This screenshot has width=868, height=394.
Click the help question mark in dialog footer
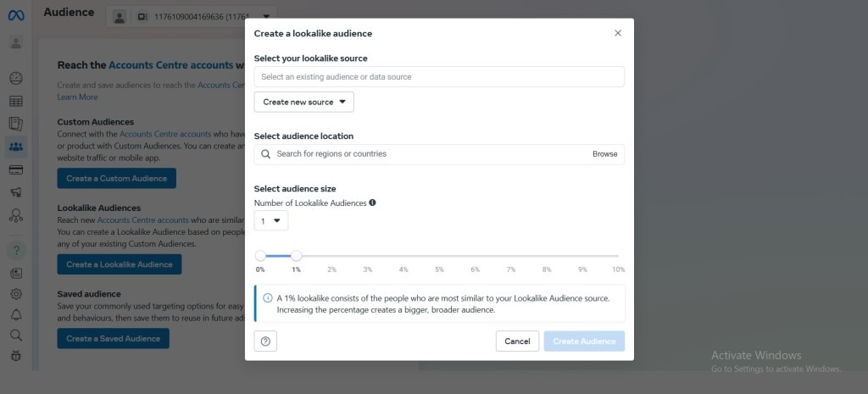(x=265, y=341)
